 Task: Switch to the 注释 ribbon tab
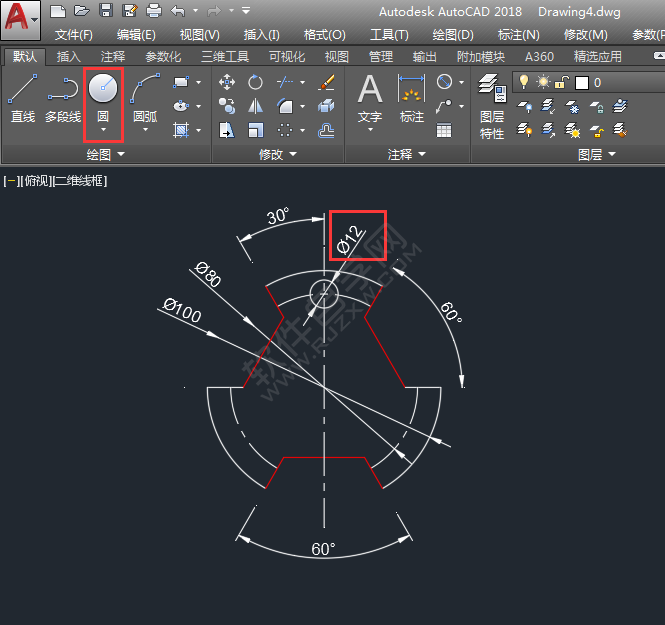tap(113, 57)
